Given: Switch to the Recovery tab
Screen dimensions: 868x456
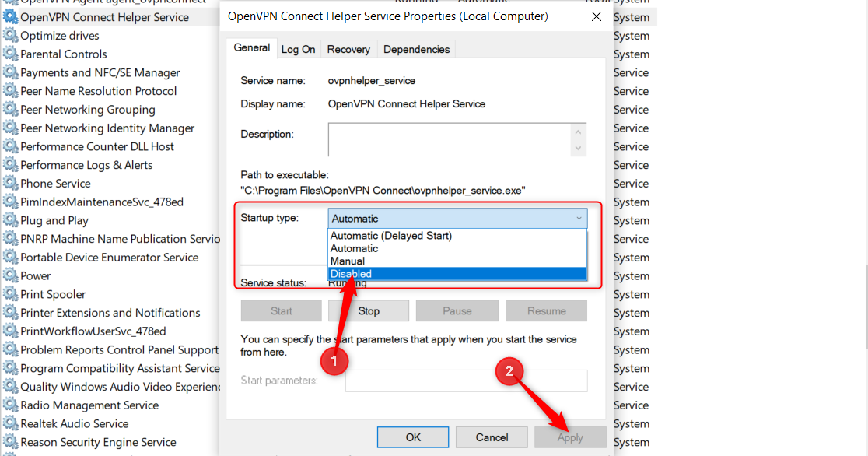Looking at the screenshot, I should 348,49.
